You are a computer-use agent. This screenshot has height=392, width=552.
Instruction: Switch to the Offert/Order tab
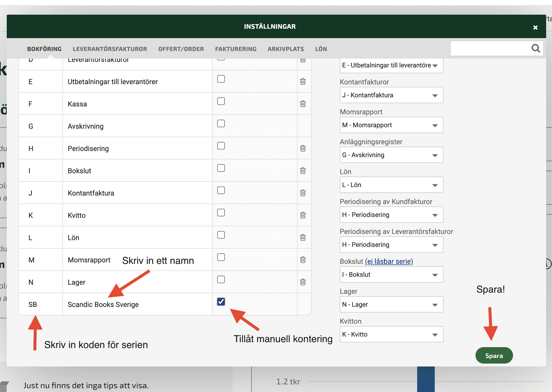pyautogui.click(x=181, y=49)
